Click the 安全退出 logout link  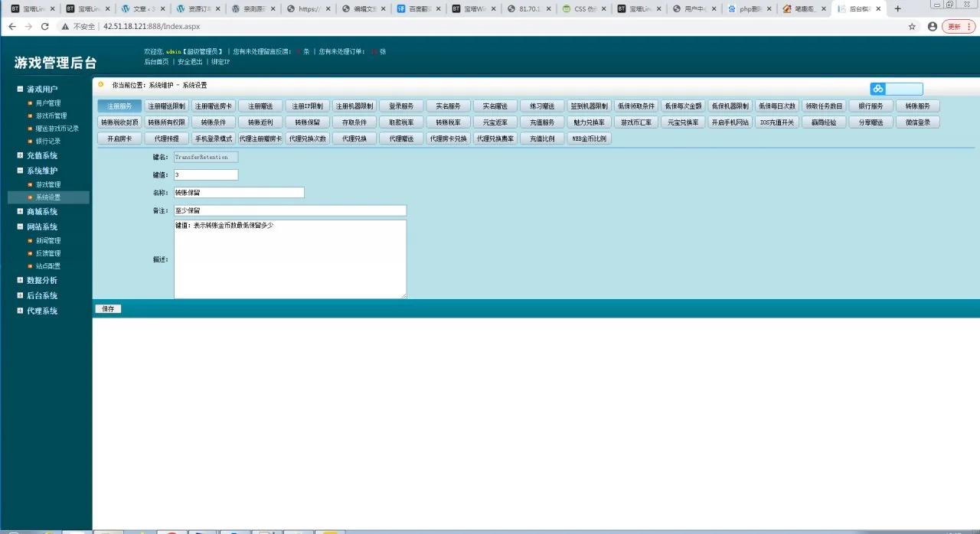pyautogui.click(x=190, y=62)
